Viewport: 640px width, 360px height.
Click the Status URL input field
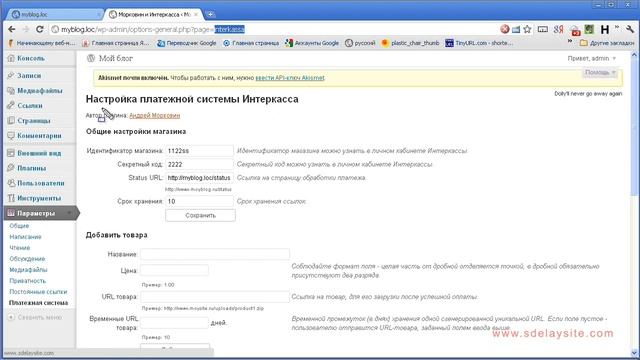click(x=200, y=178)
